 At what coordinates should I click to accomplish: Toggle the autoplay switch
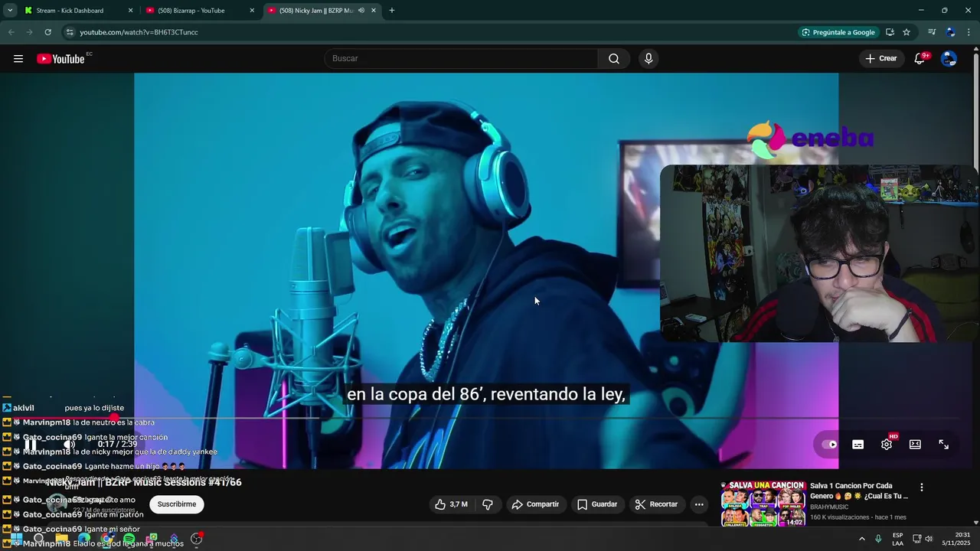click(829, 444)
